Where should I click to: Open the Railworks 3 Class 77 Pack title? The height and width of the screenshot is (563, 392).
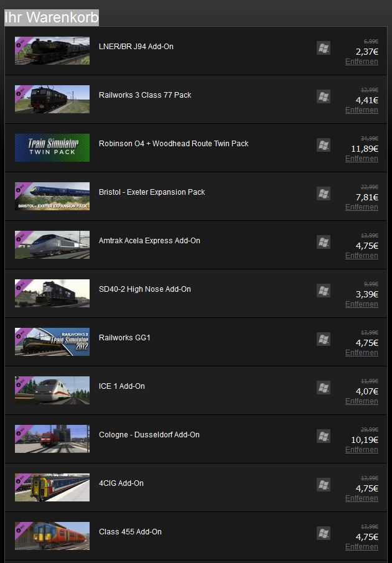(145, 95)
